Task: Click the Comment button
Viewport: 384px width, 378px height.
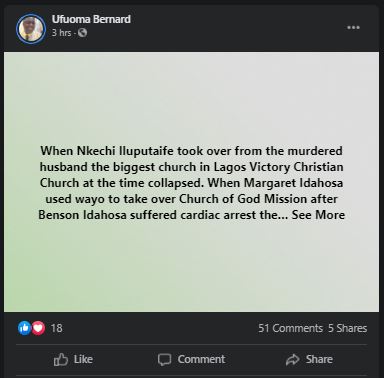Action: pyautogui.click(x=192, y=359)
